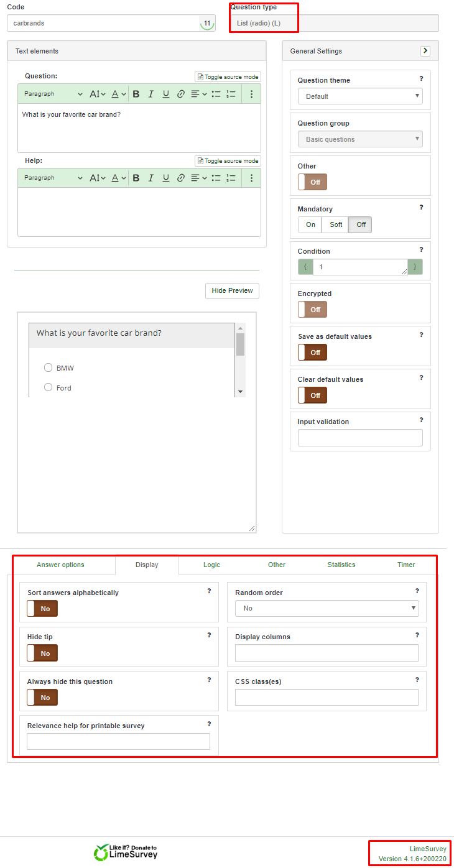Toggle bold in Help editor toolbar
The image size is (454, 868).
tap(136, 178)
